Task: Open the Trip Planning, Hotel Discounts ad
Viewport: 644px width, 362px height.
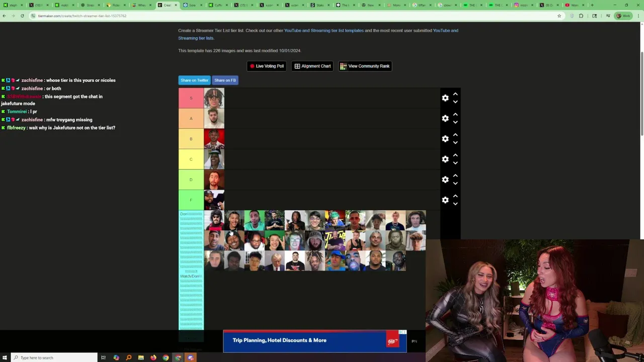Action: tap(315, 341)
